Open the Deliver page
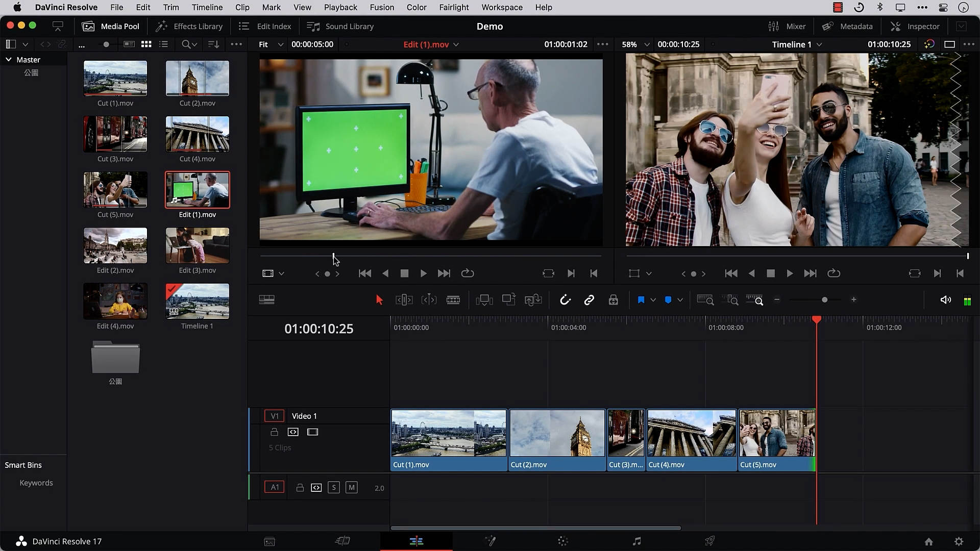The height and width of the screenshot is (551, 980). [709, 541]
